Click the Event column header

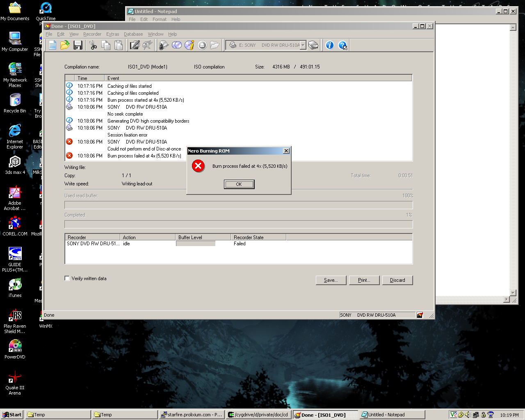coord(258,78)
